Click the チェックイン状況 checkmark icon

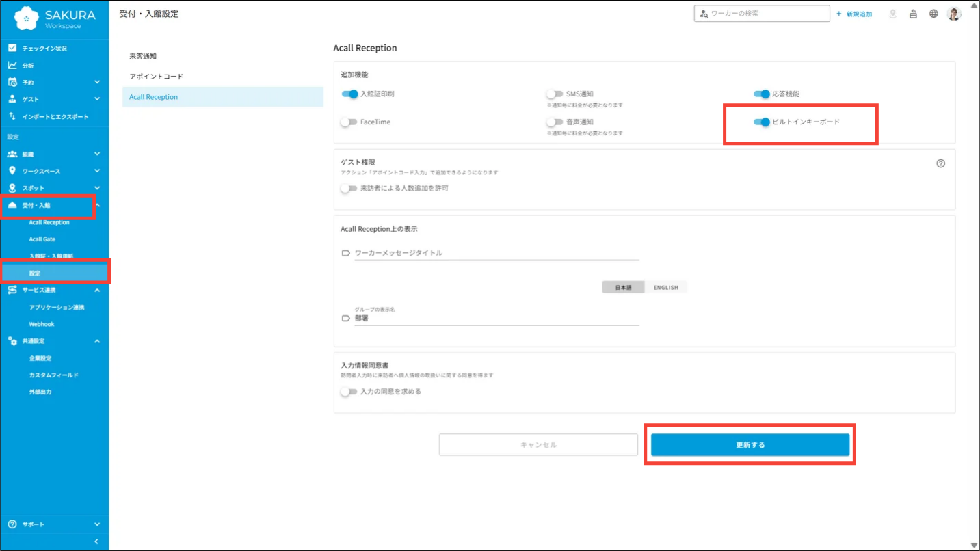click(x=12, y=48)
